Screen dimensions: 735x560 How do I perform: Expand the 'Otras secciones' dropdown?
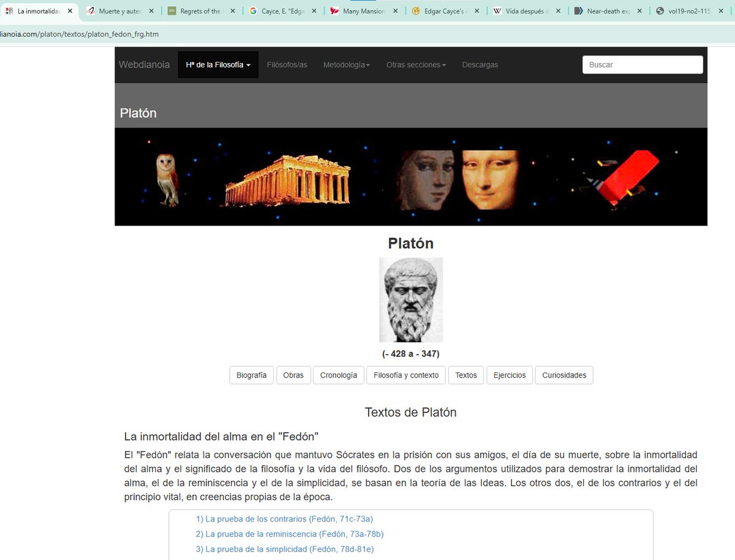coord(416,65)
